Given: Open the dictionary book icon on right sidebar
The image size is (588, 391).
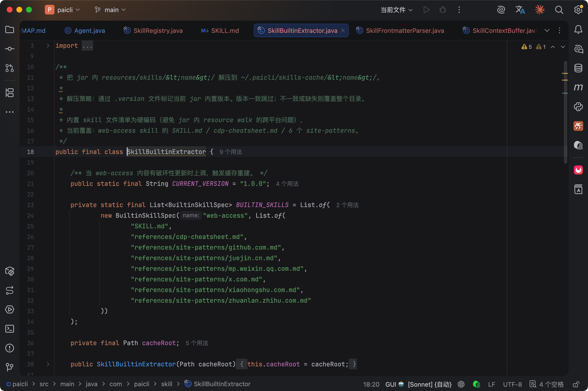Looking at the screenshot, I should (578, 189).
